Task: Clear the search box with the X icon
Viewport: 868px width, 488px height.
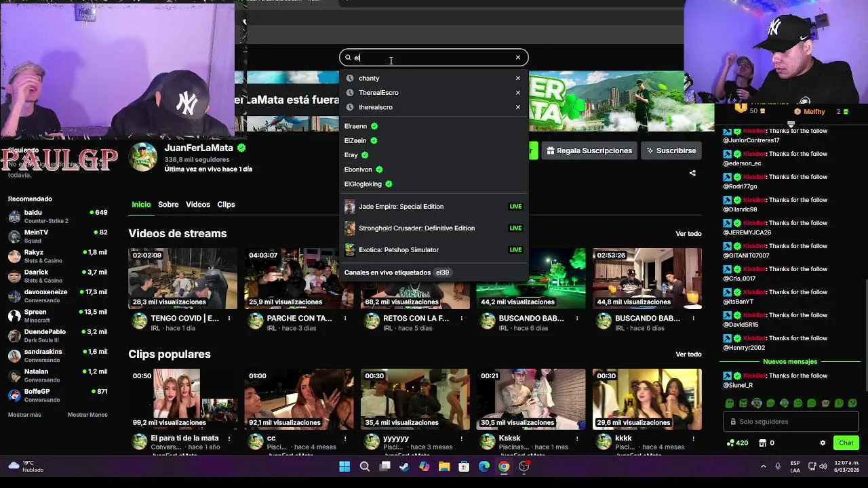Action: (517, 58)
